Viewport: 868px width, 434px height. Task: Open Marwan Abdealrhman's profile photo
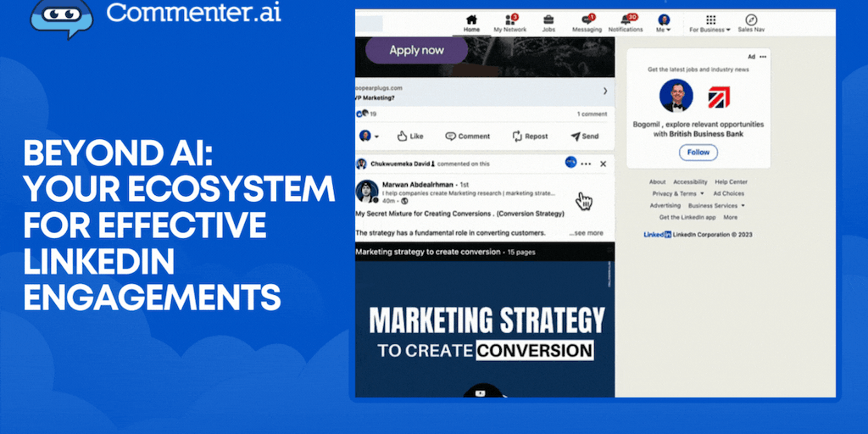pyautogui.click(x=367, y=192)
